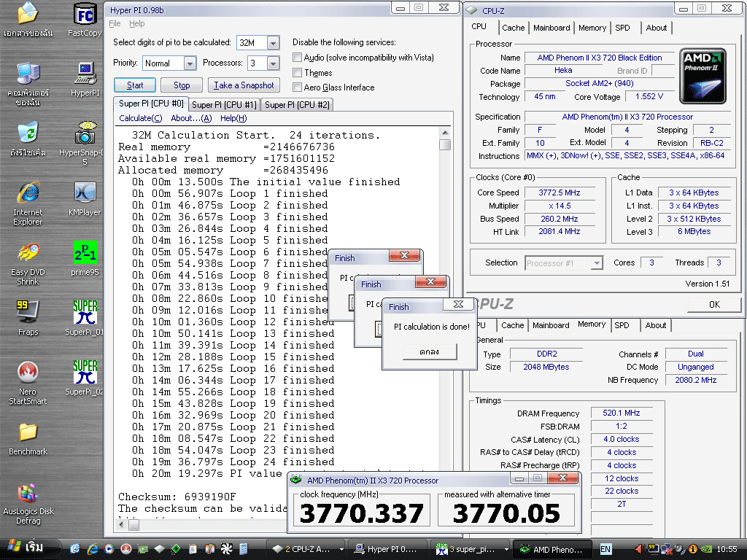Click the AMD Phenom II logo in CPU-Z
Image resolution: width=747 pixels, height=560 pixels.
(x=703, y=76)
